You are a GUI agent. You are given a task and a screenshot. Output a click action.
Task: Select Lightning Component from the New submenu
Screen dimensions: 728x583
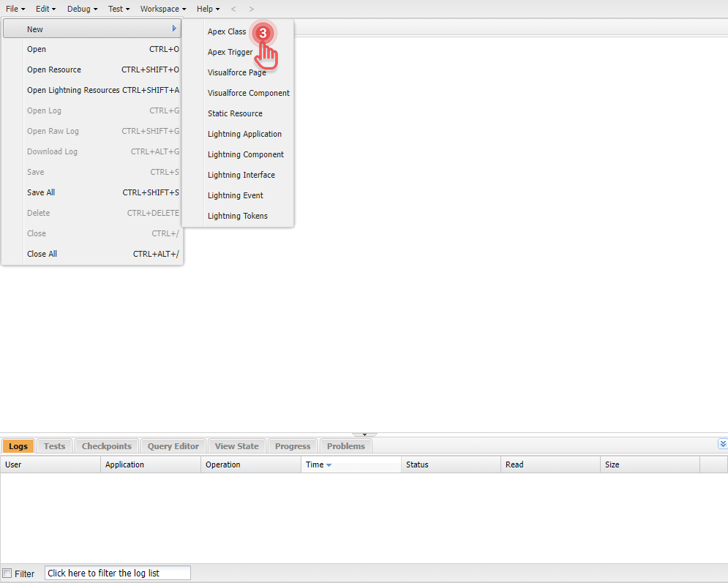[244, 154]
